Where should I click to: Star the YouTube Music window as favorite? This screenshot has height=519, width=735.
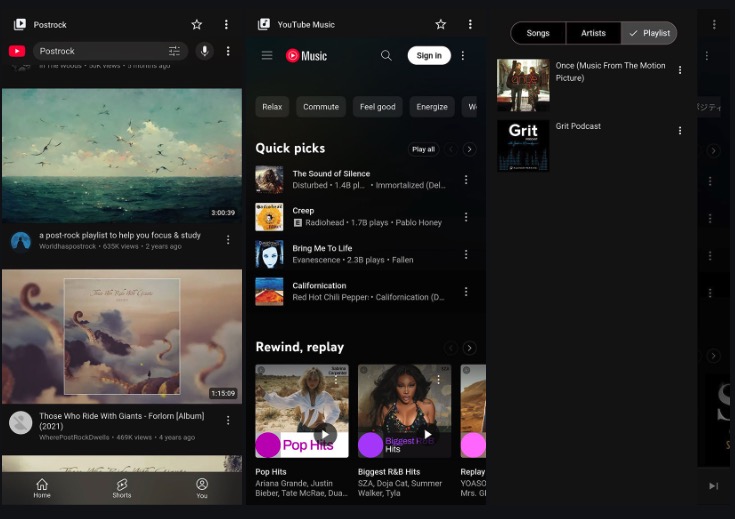click(x=441, y=24)
